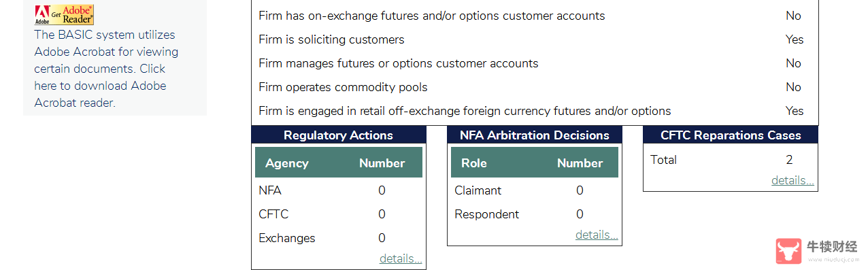The width and height of the screenshot is (868, 270).
Task: Select the NFA Arbitration Decisions header
Action: pyautogui.click(x=535, y=135)
